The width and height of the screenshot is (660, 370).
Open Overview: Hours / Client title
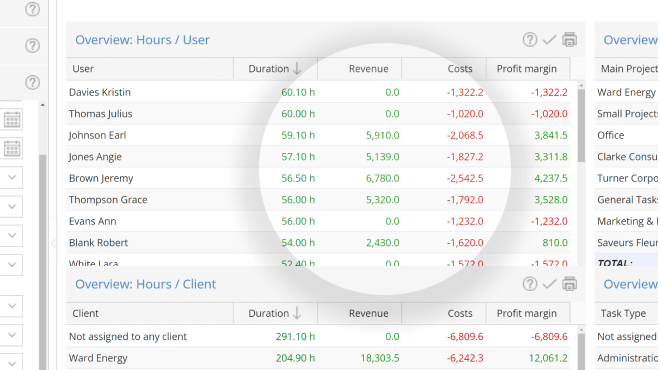(145, 284)
